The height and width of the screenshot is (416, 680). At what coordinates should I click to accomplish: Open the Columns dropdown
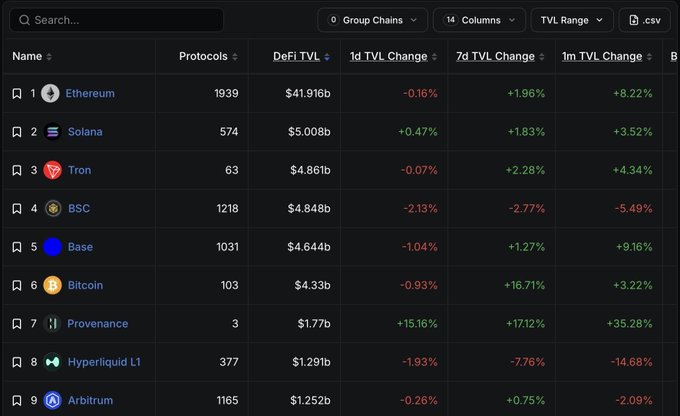pos(479,20)
